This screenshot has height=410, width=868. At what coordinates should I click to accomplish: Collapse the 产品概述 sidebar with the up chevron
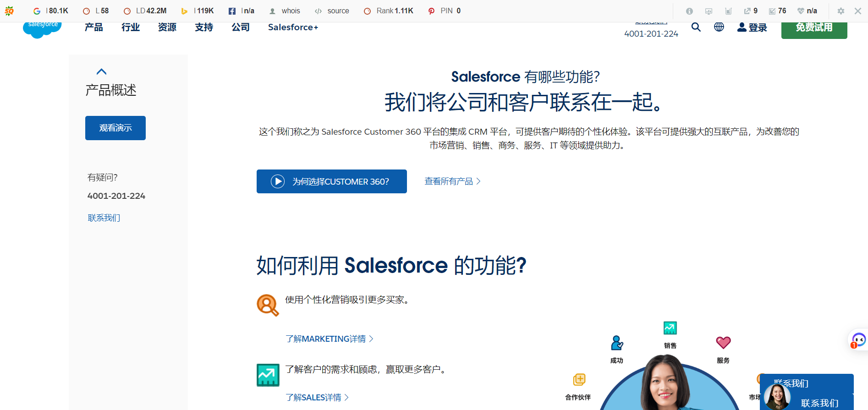coord(102,72)
